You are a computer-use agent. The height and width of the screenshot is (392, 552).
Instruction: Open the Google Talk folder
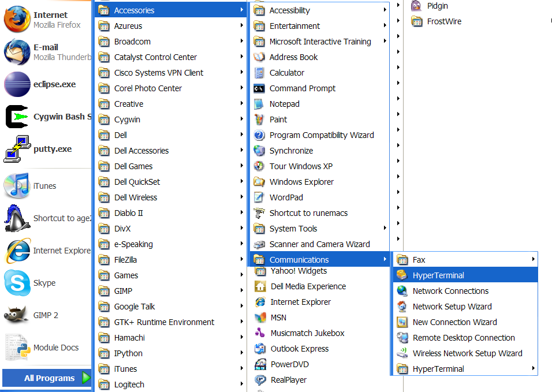click(x=171, y=307)
